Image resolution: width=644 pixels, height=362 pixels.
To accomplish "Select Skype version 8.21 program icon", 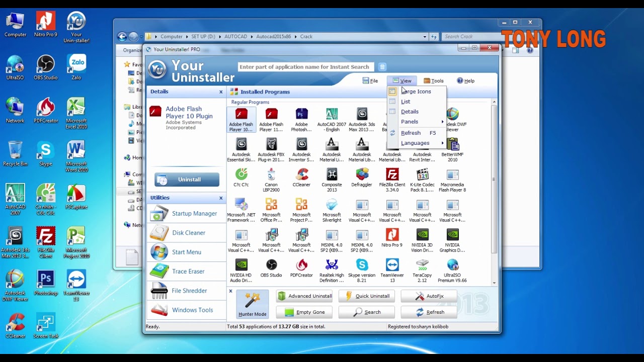I will click(x=362, y=270).
